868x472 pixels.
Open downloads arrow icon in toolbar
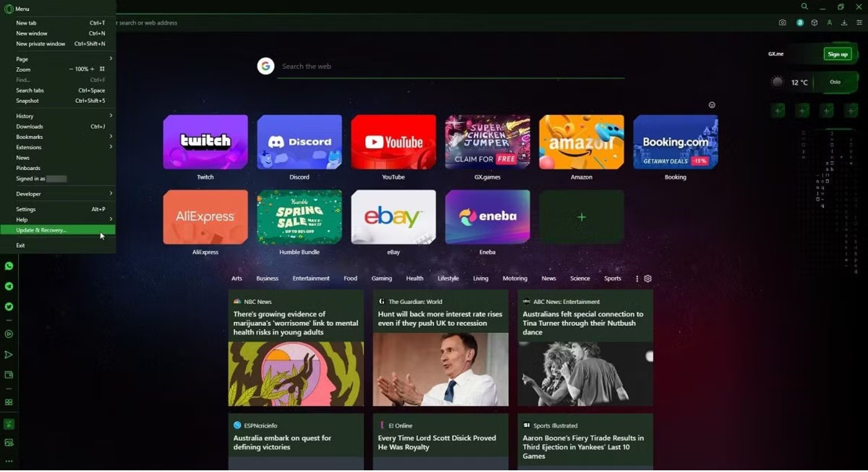click(x=844, y=23)
